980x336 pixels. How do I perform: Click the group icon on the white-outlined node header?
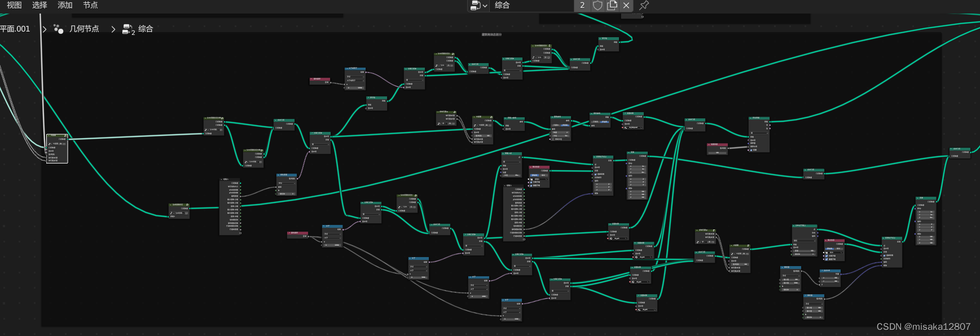point(65,136)
